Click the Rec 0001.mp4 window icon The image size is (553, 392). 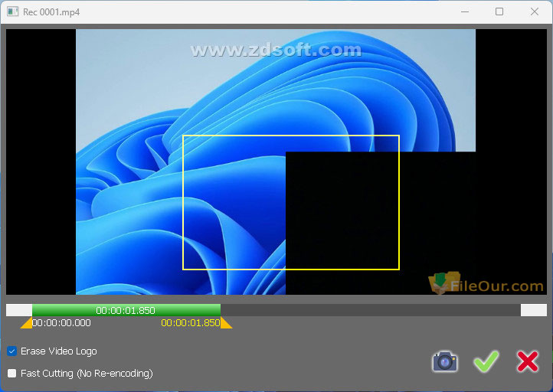click(13, 11)
